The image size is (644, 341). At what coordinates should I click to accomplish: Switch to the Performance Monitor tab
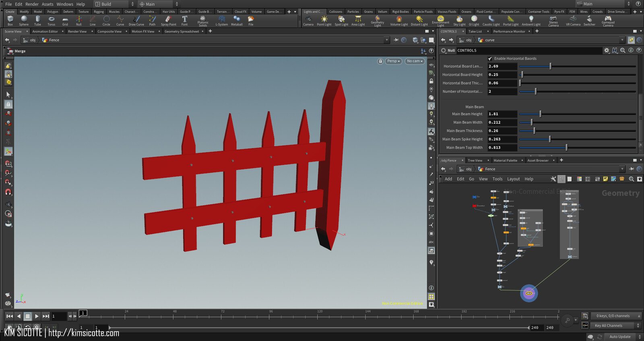pos(509,31)
